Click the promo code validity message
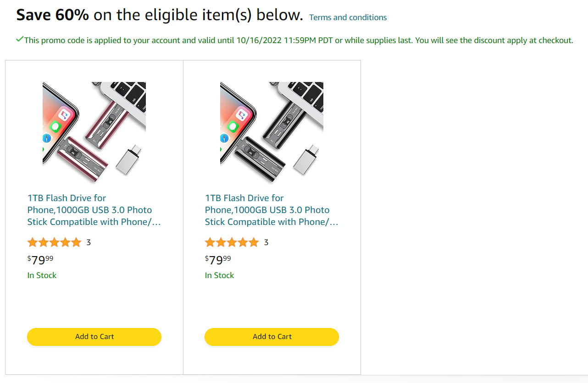 tap(299, 40)
